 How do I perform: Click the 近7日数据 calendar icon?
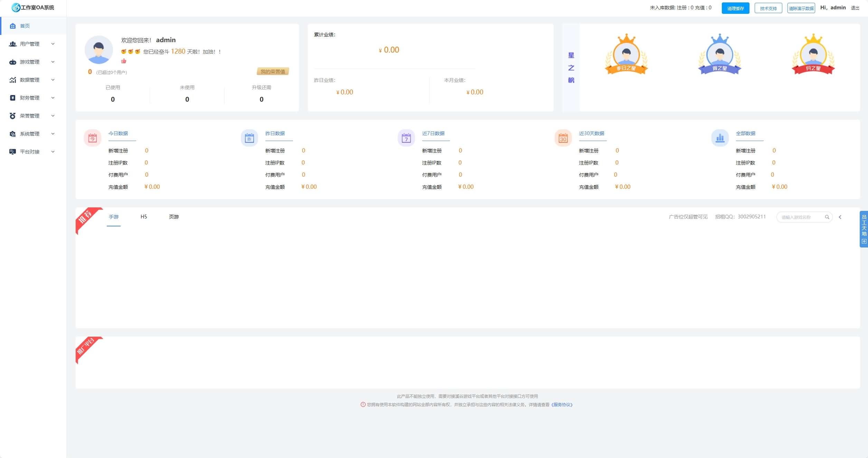point(406,138)
